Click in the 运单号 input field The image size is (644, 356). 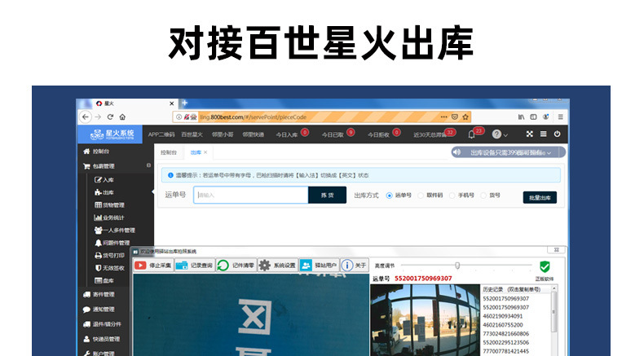[251, 195]
